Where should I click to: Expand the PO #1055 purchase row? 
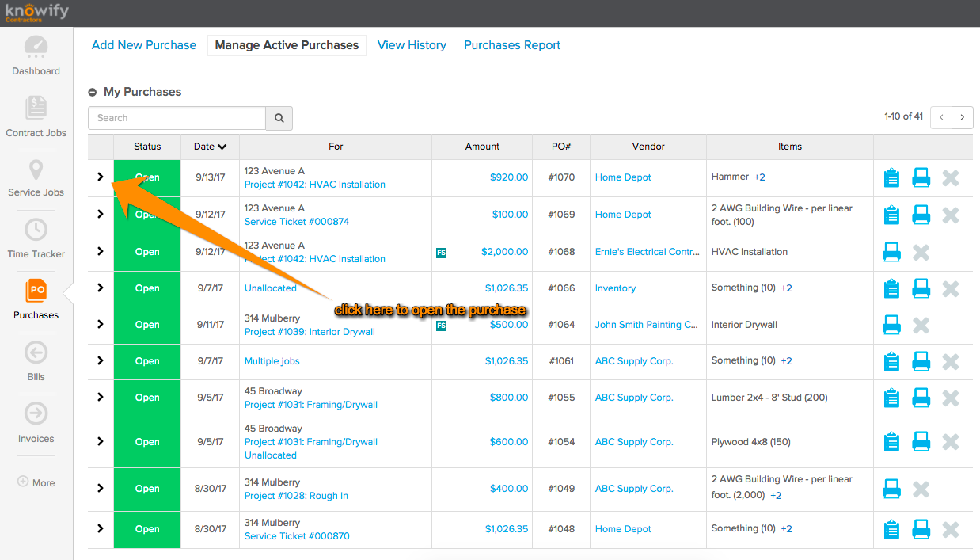pos(101,398)
